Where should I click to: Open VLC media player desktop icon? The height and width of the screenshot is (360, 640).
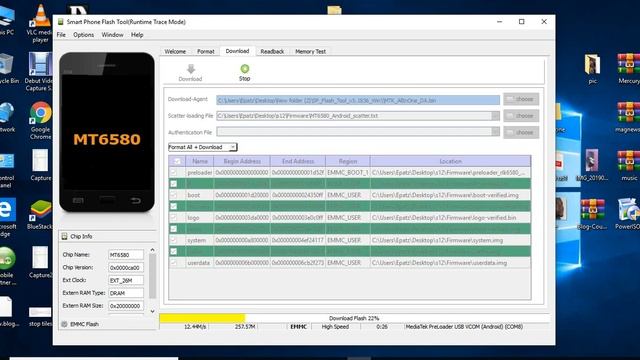(x=40, y=16)
